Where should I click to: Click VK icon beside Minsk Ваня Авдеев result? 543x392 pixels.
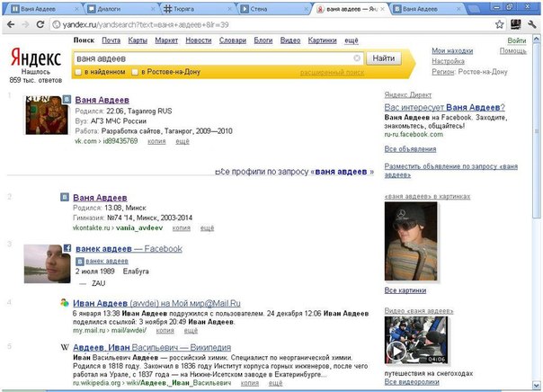65,197
